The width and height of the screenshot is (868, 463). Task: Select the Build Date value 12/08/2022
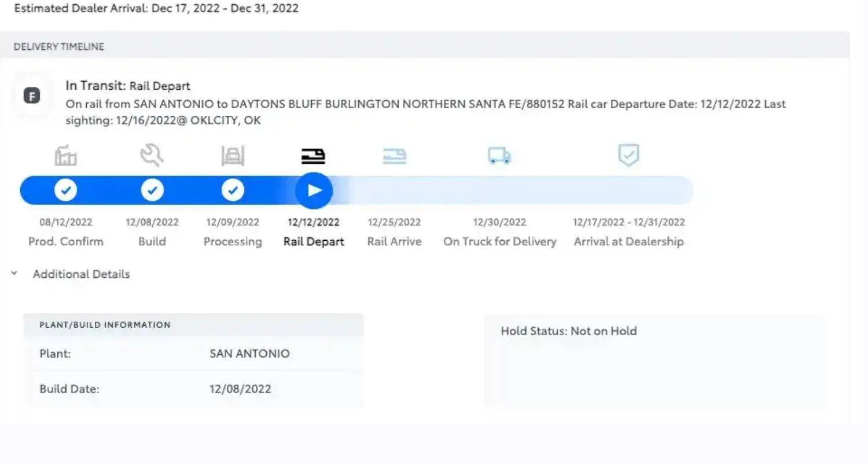(x=240, y=389)
